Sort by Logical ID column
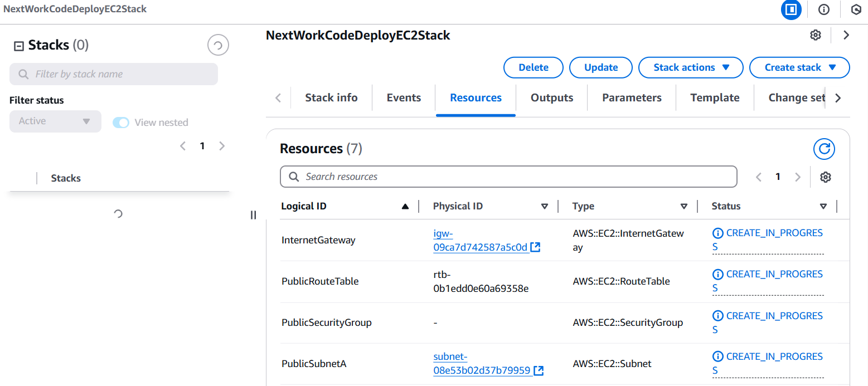Image resolution: width=868 pixels, height=386 pixels. click(405, 207)
